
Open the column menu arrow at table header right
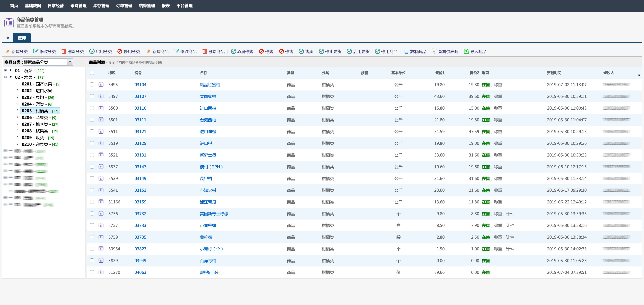click(639, 75)
